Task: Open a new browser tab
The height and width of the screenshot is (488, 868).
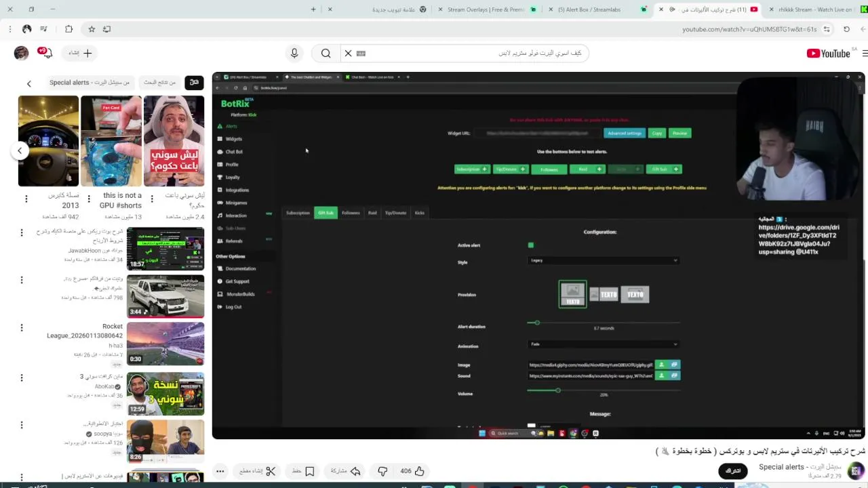Action: (x=313, y=9)
